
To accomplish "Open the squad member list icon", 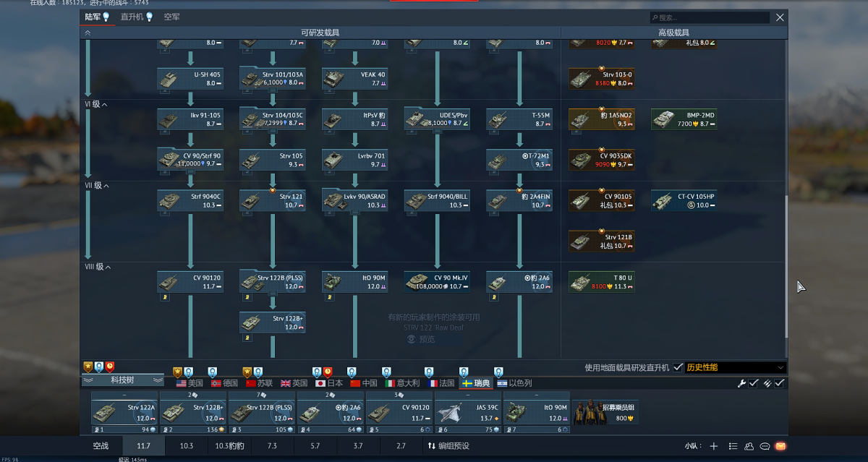I will [733, 446].
